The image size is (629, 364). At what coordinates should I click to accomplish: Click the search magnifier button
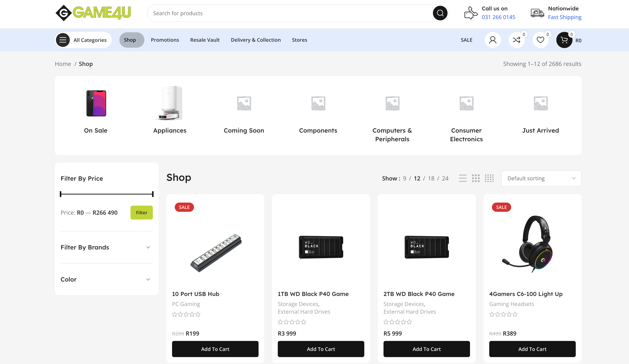click(x=440, y=13)
